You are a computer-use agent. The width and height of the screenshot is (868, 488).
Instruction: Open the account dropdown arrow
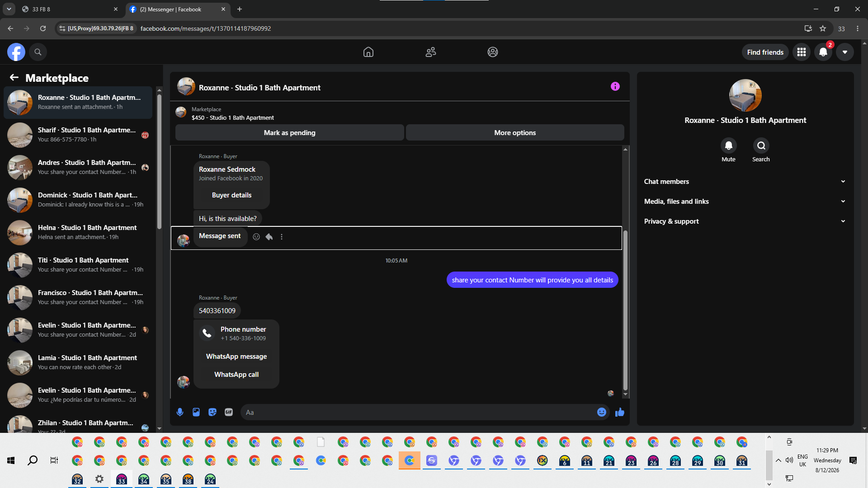[x=845, y=52]
